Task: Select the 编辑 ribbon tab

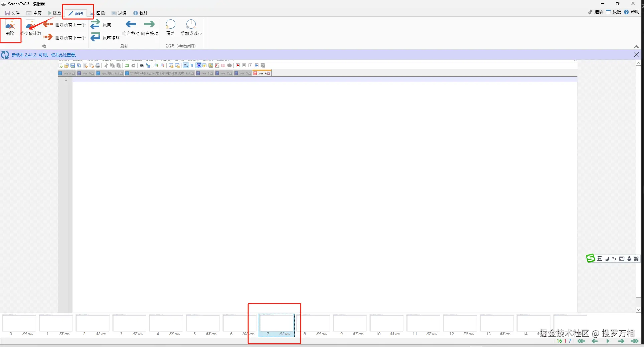Action: [76, 13]
